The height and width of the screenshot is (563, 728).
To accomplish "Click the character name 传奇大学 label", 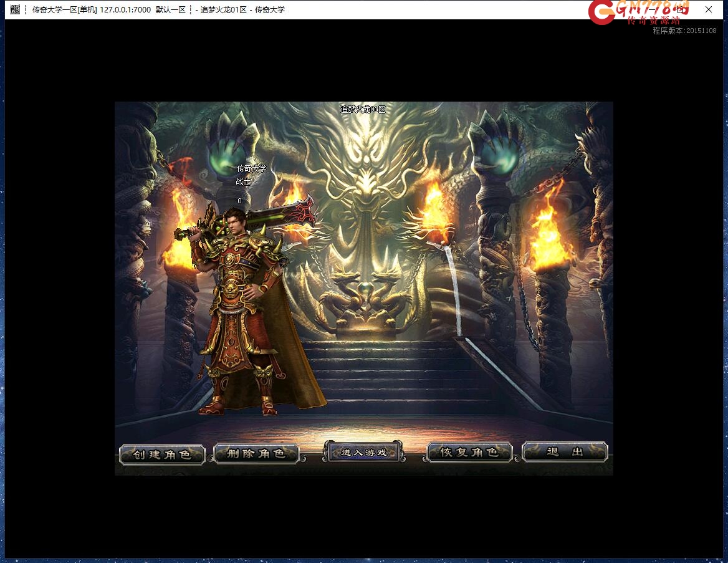I will coord(252,168).
